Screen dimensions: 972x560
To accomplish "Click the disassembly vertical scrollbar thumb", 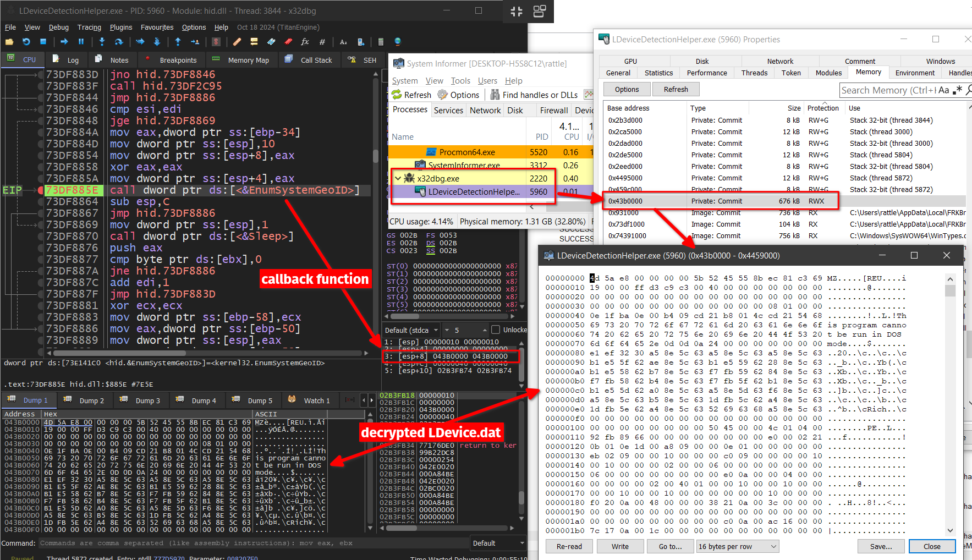I will 376,155.
